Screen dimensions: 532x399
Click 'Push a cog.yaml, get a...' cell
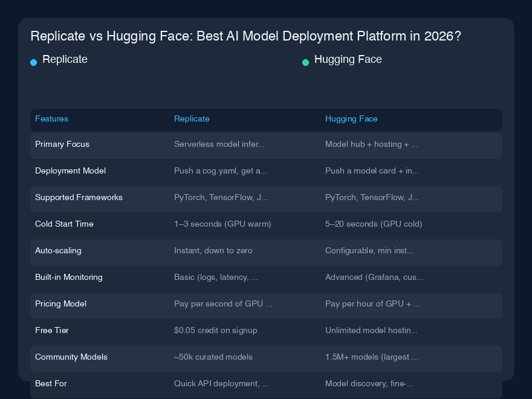point(221,170)
